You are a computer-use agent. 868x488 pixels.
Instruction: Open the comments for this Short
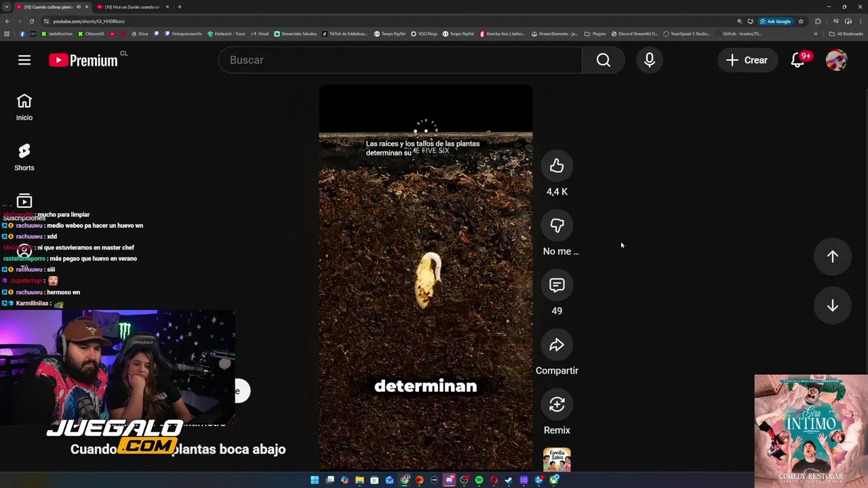tap(557, 285)
